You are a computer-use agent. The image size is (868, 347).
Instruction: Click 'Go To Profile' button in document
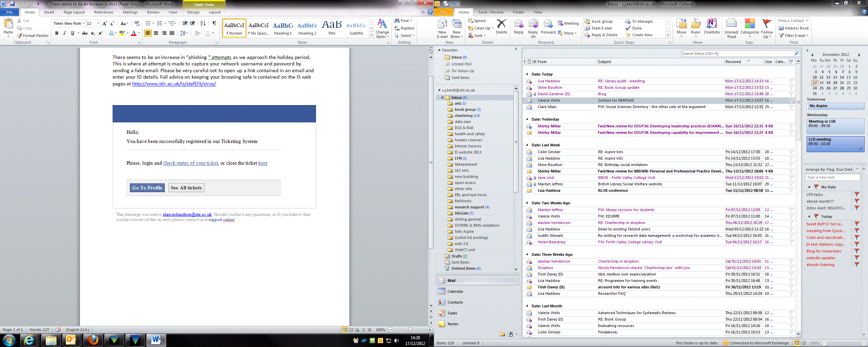(147, 188)
